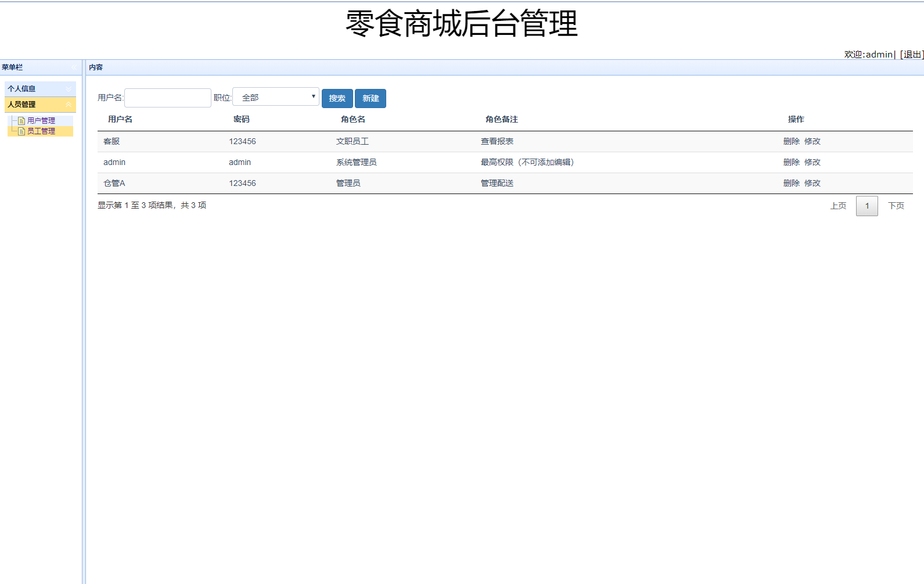The width and height of the screenshot is (924, 584).
Task: Click the 仓管A username cell
Action: [114, 183]
